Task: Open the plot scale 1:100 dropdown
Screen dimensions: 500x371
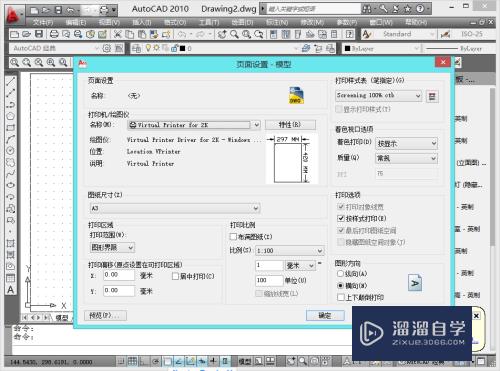Action: click(290, 250)
